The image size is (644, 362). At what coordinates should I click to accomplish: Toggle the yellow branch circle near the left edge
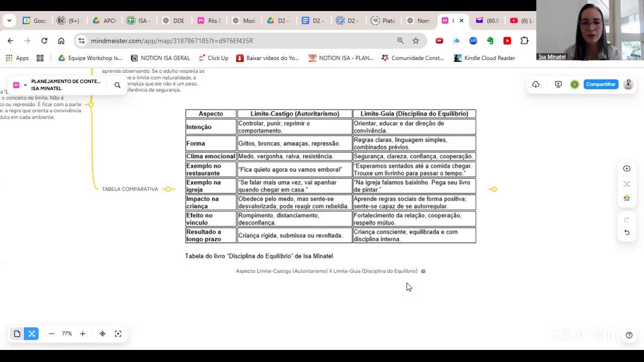(91, 105)
